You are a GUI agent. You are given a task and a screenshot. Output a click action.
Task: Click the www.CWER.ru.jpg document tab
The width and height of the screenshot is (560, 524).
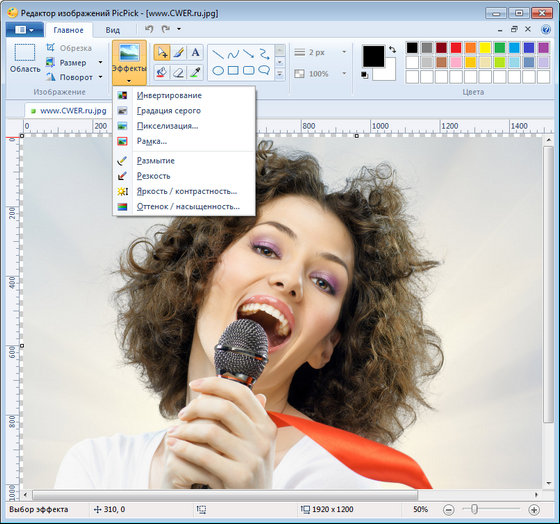[69, 111]
